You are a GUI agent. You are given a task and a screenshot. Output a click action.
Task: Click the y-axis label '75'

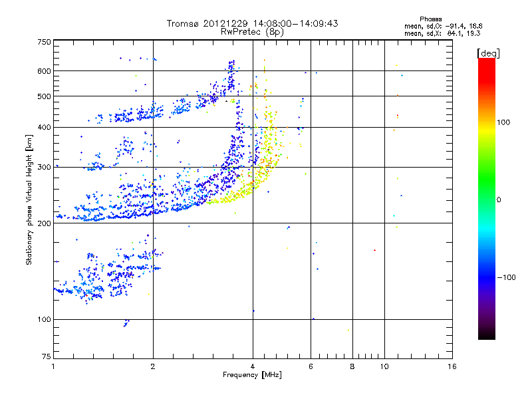tap(47, 356)
